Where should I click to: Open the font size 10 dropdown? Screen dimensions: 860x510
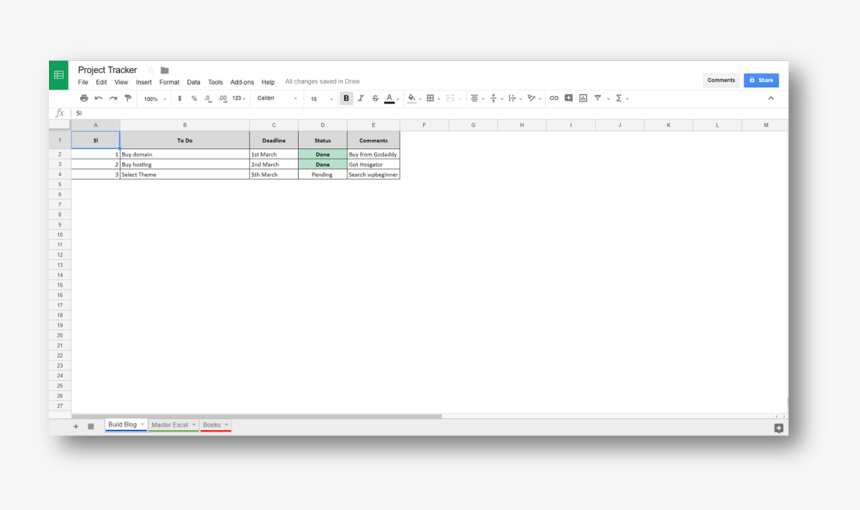321,99
